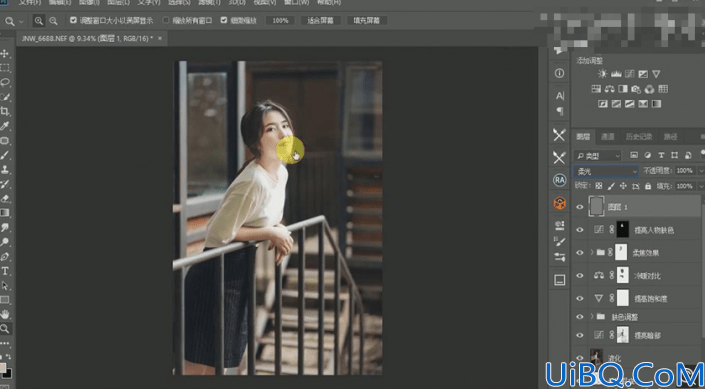Add a Gradient Map adjustment
The width and height of the screenshot is (705, 389).
pyautogui.click(x=656, y=104)
